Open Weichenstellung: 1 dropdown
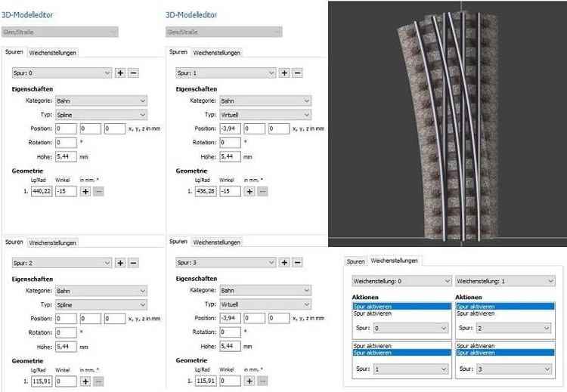Screen dimensions: 567x392 [505, 281]
